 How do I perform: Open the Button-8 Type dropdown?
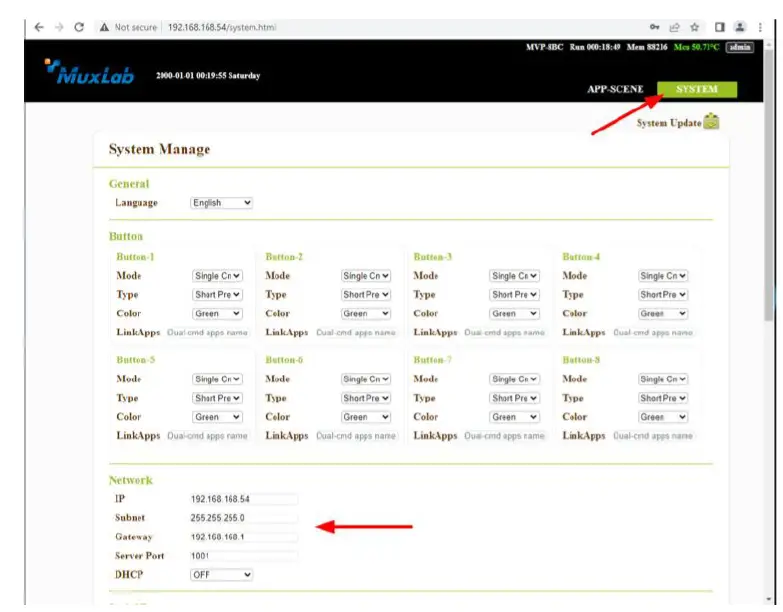click(663, 398)
